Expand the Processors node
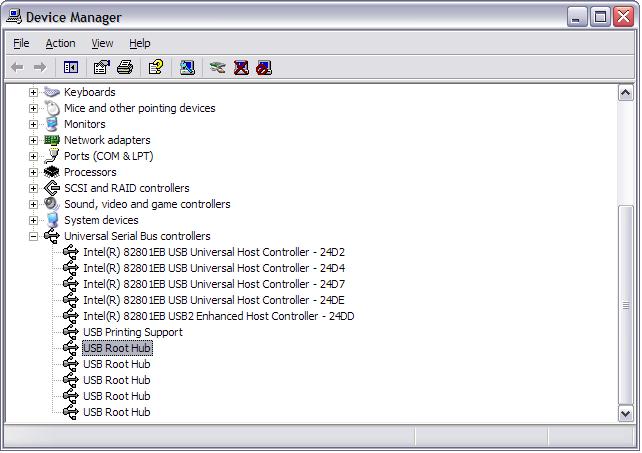 (x=33, y=172)
